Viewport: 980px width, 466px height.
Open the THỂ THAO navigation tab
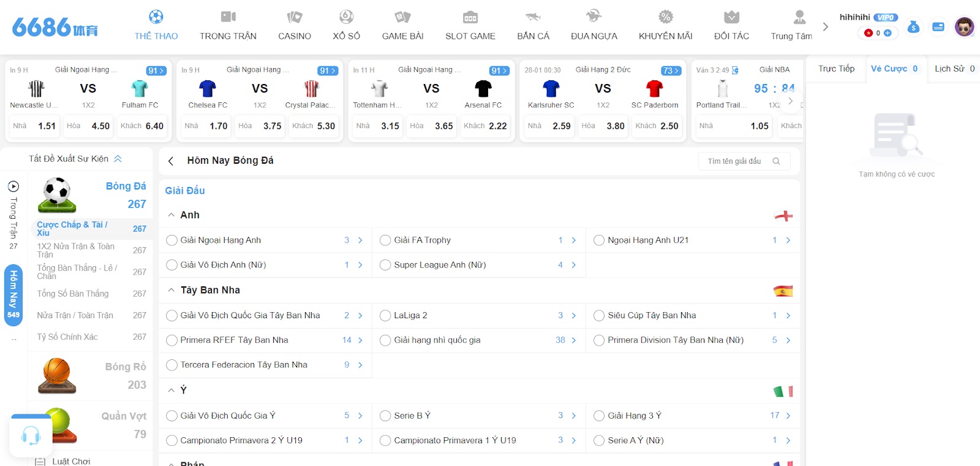[x=156, y=26]
